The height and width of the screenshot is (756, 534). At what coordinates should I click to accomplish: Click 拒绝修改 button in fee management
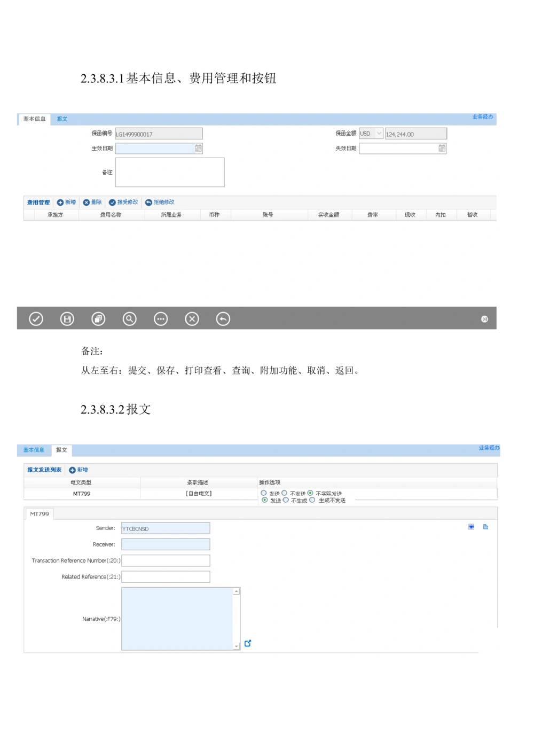coord(160,202)
